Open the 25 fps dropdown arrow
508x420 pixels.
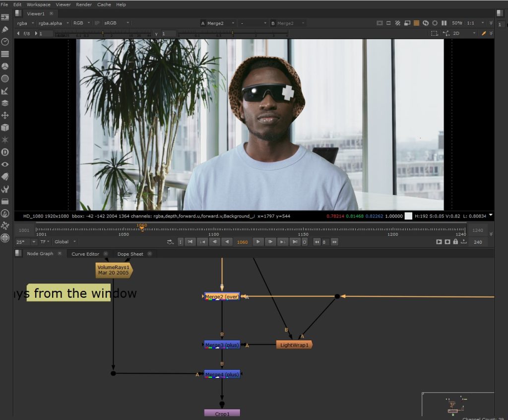34,242
